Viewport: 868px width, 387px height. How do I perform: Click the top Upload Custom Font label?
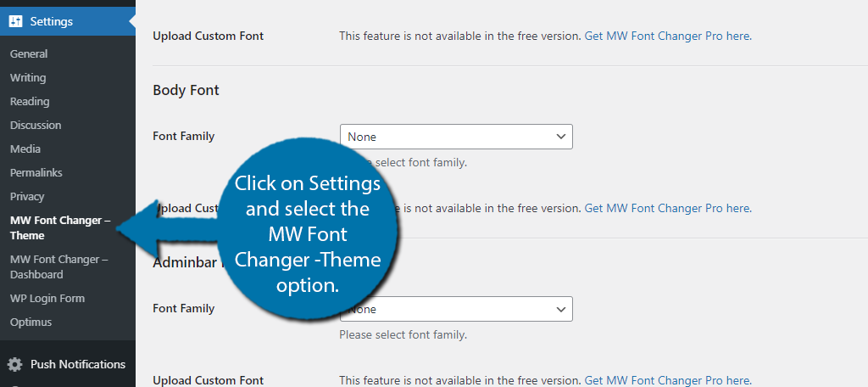209,36
